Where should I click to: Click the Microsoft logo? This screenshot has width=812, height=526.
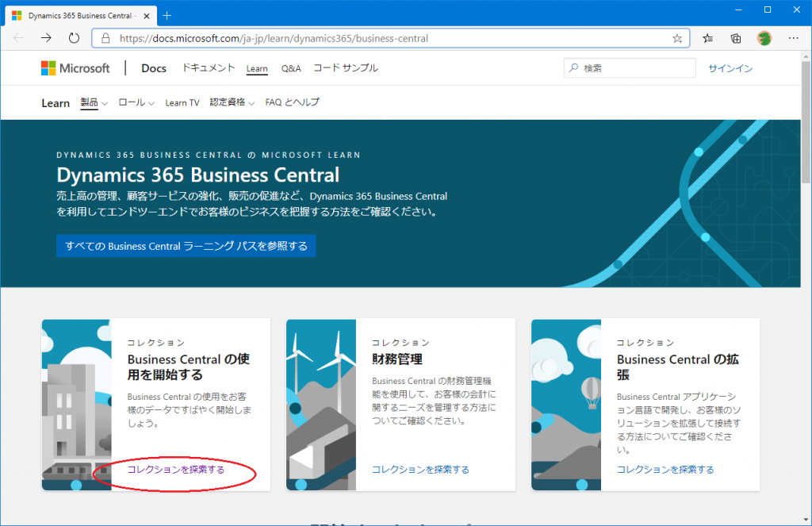click(x=75, y=68)
